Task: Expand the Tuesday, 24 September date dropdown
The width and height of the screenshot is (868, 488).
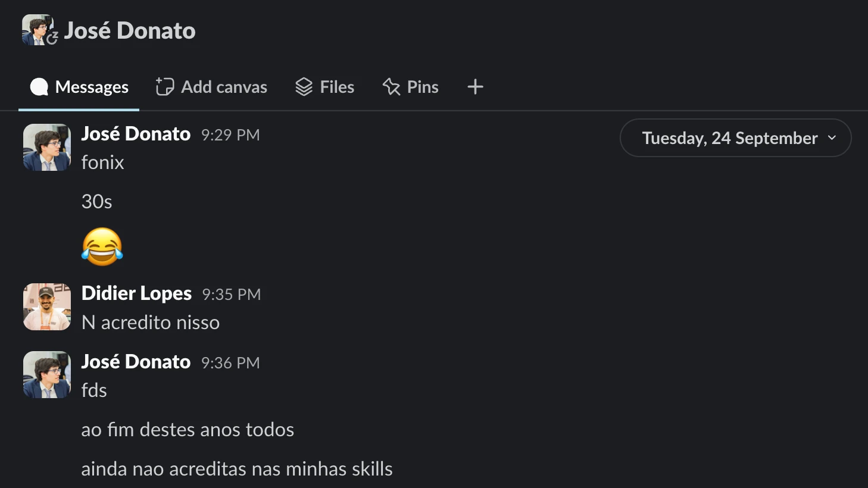Action: point(735,138)
